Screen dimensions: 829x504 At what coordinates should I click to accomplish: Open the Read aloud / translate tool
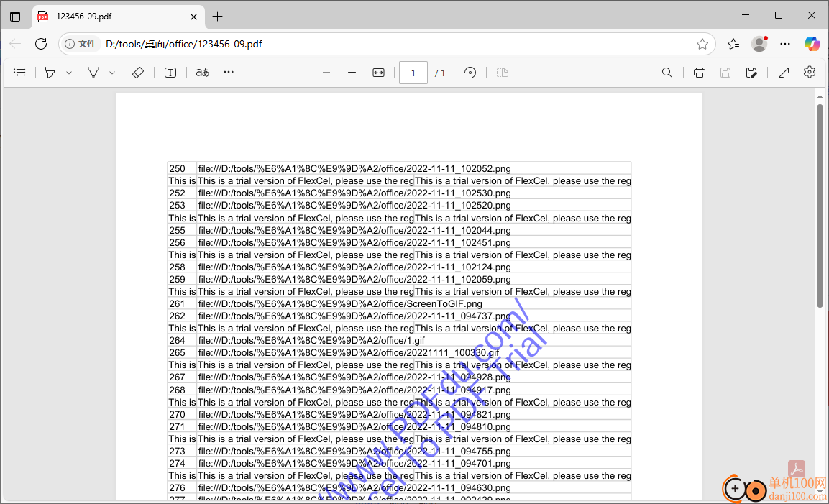pyautogui.click(x=203, y=73)
